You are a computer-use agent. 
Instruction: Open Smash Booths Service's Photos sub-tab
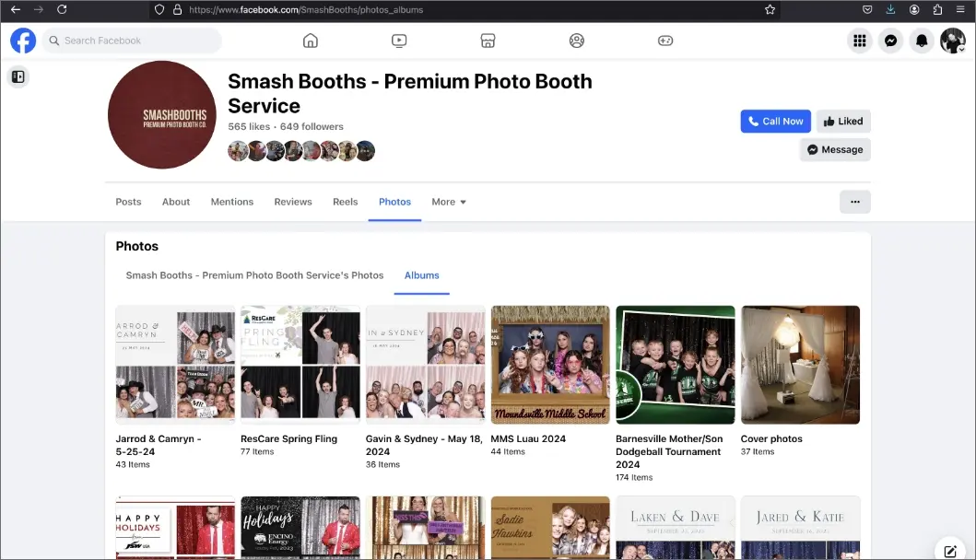(254, 275)
